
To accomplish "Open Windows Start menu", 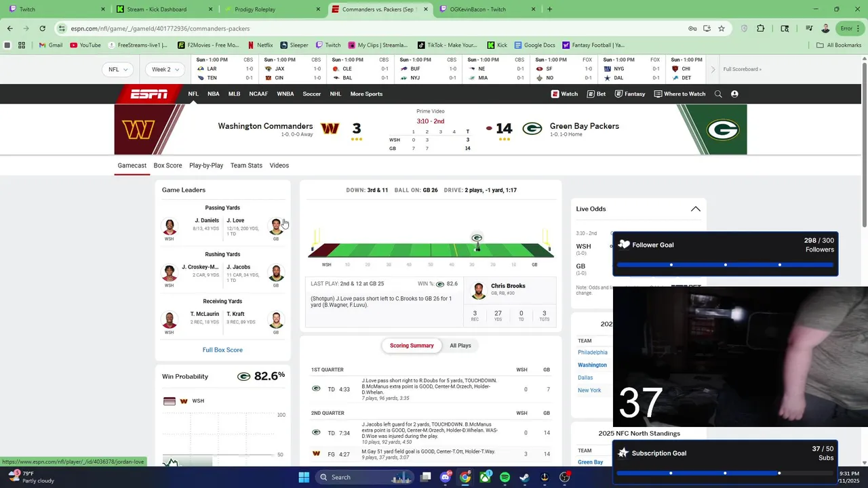I will [x=304, y=477].
